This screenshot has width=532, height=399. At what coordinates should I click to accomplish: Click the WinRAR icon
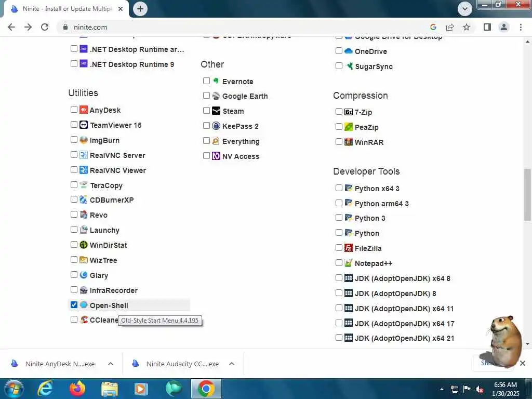[349, 141]
